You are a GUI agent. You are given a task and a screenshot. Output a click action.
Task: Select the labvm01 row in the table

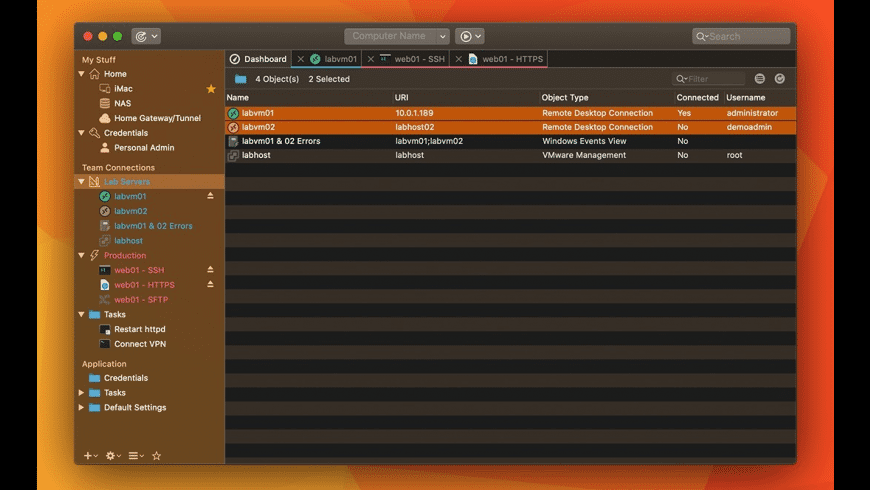pyautogui.click(x=510, y=113)
